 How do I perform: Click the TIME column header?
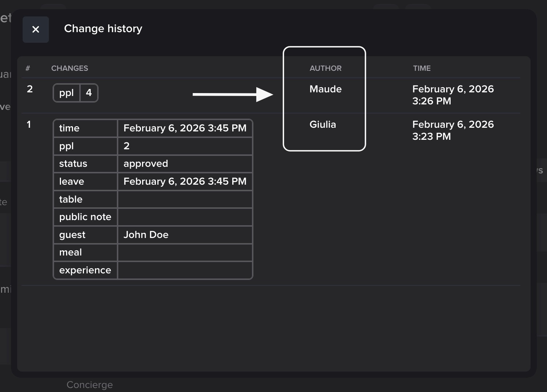point(422,68)
